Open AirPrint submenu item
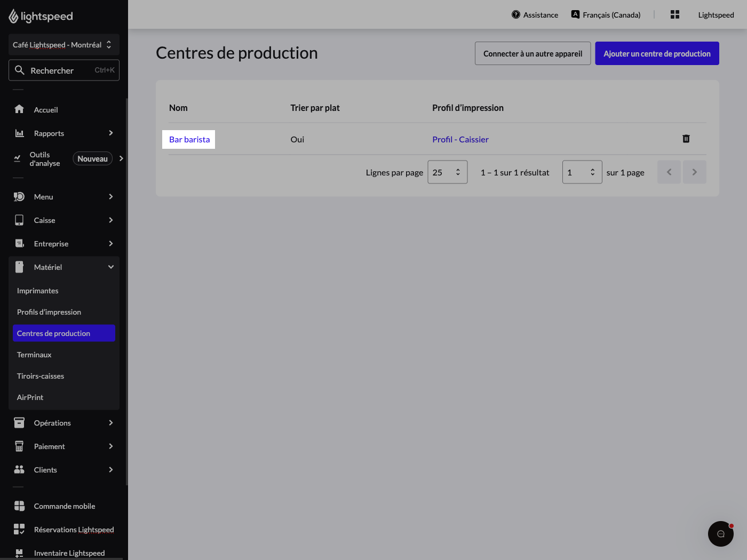The height and width of the screenshot is (560, 747). click(x=64, y=397)
